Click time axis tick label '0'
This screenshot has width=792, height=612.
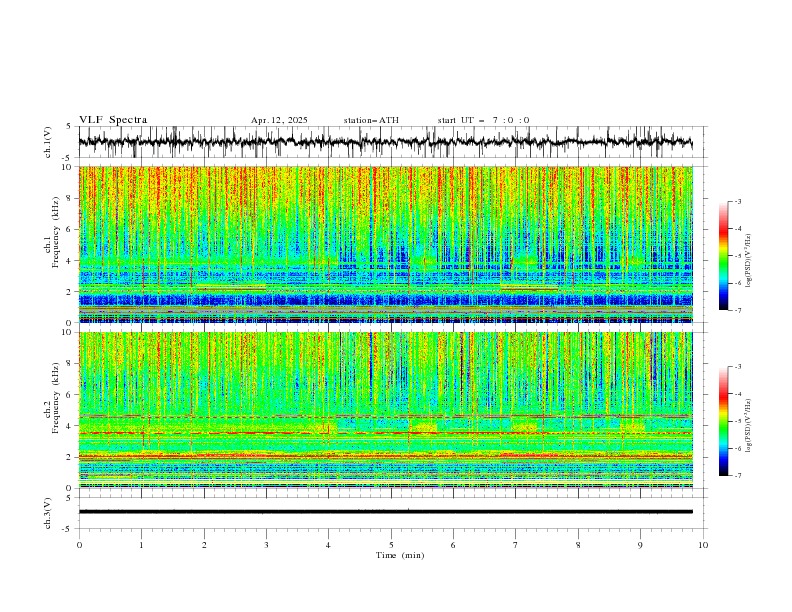pyautogui.click(x=79, y=545)
